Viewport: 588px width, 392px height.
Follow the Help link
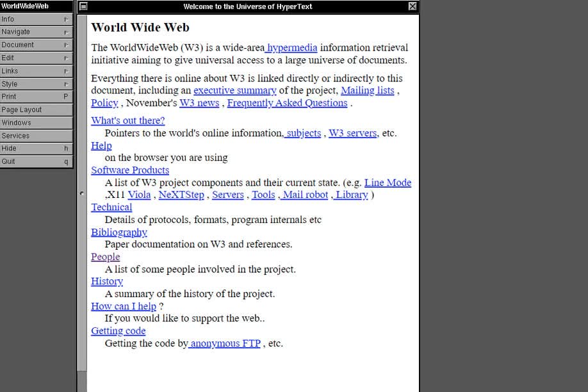[101, 145]
